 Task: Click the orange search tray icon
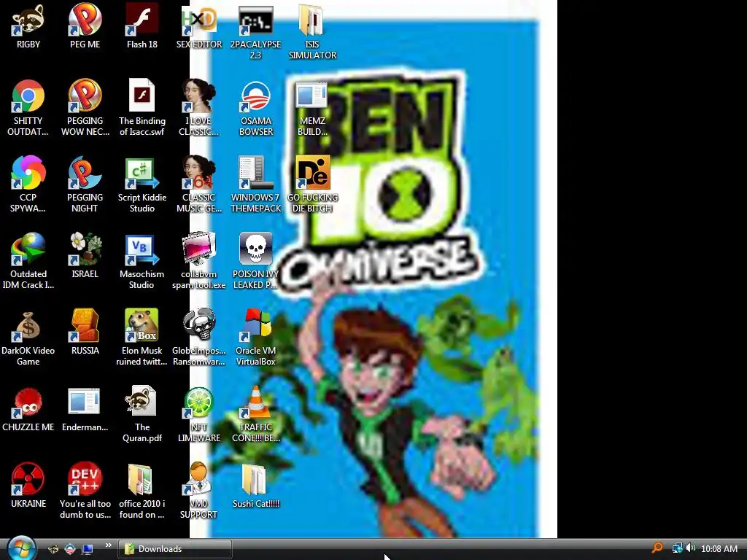point(657,548)
